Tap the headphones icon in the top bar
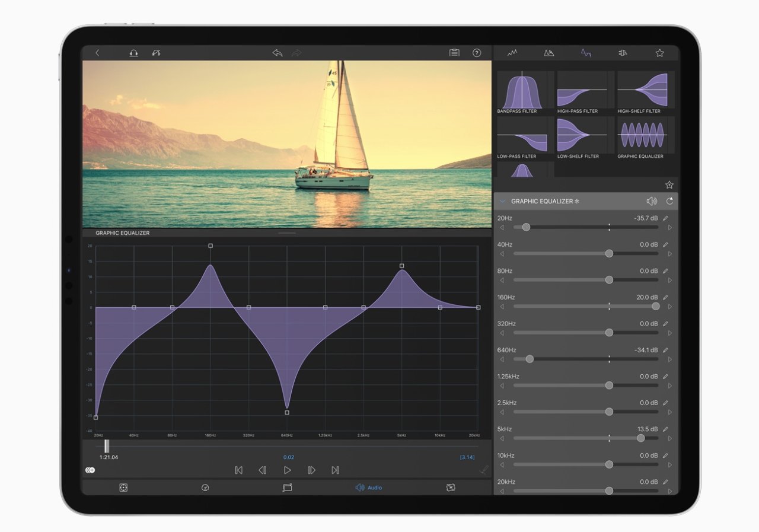 (x=134, y=53)
